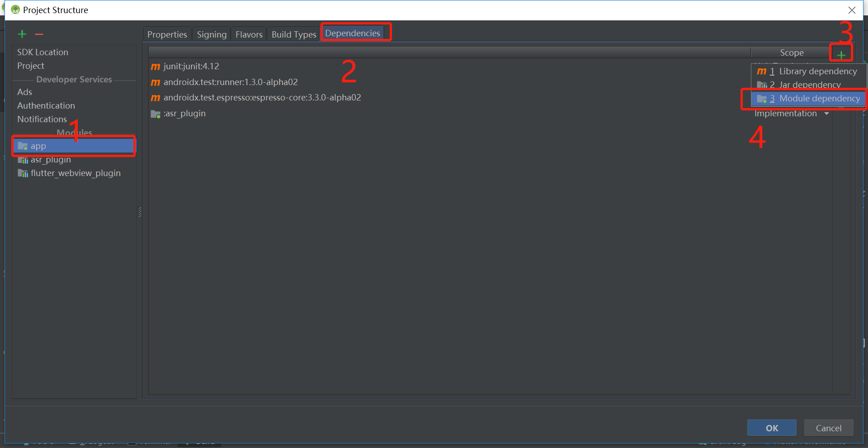
Task: Click the Scope column header
Action: pos(792,52)
